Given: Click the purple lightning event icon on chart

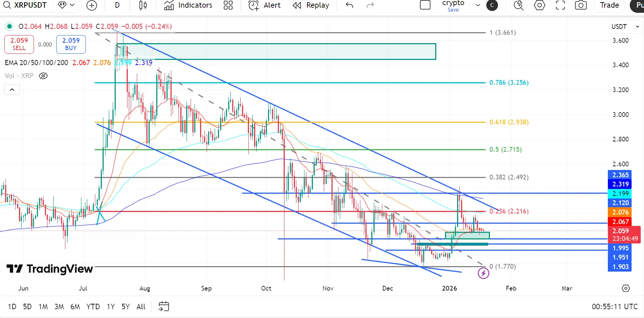Looking at the screenshot, I should (483, 273).
